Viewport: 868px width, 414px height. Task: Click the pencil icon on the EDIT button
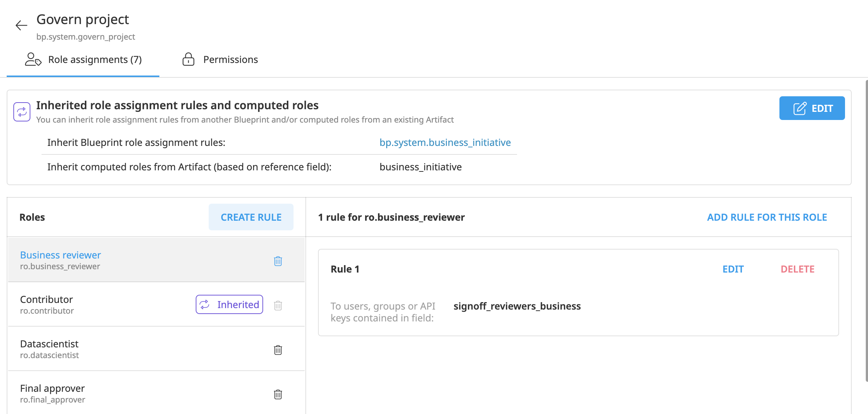pos(800,108)
